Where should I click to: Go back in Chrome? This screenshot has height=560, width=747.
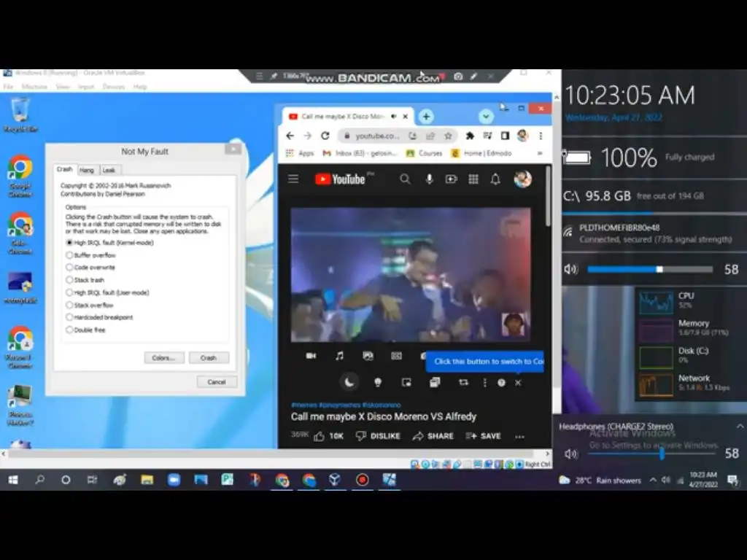coord(290,136)
